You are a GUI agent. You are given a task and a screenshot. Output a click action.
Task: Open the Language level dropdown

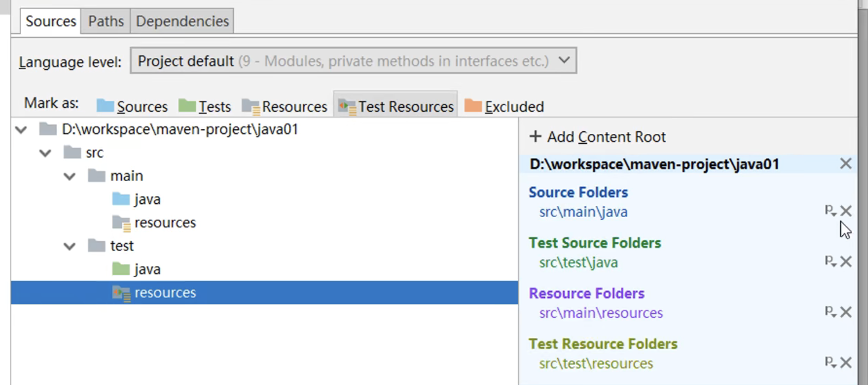tap(564, 61)
